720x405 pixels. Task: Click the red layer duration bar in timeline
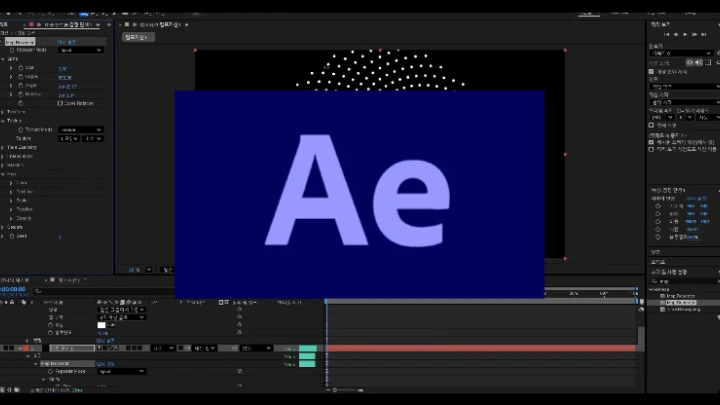pyautogui.click(x=481, y=348)
